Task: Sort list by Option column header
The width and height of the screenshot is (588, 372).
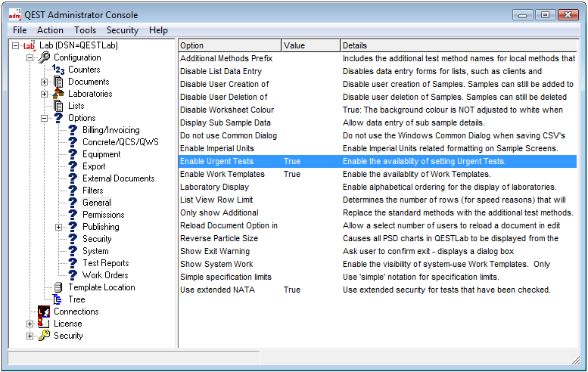Action: pos(229,45)
